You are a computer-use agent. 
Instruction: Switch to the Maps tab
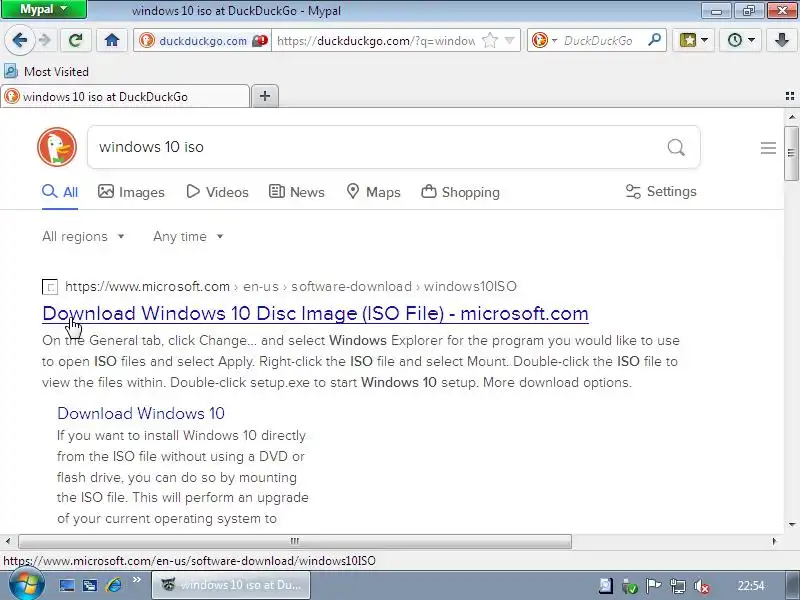click(x=373, y=192)
